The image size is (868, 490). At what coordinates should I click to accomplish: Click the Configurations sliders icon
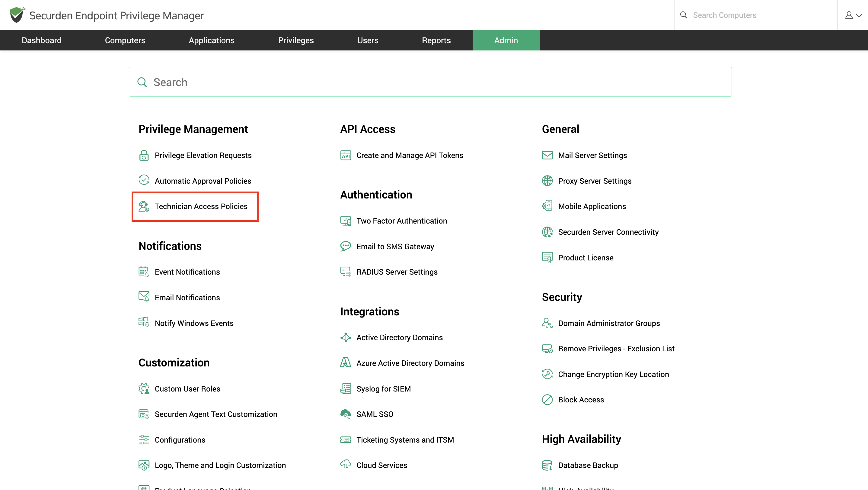coord(144,440)
